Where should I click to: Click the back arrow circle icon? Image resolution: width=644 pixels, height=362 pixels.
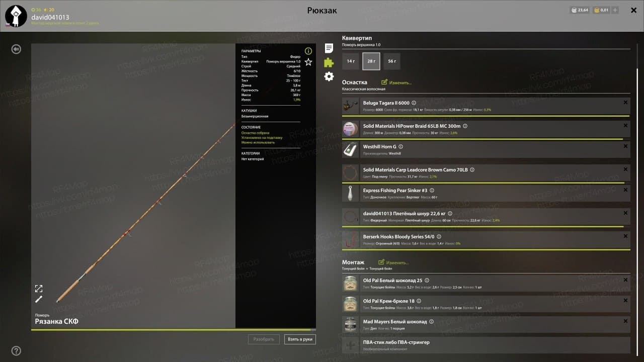coord(16,49)
